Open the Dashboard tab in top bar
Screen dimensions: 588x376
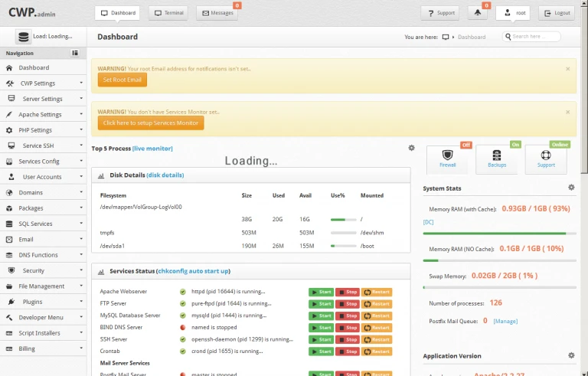tap(117, 13)
